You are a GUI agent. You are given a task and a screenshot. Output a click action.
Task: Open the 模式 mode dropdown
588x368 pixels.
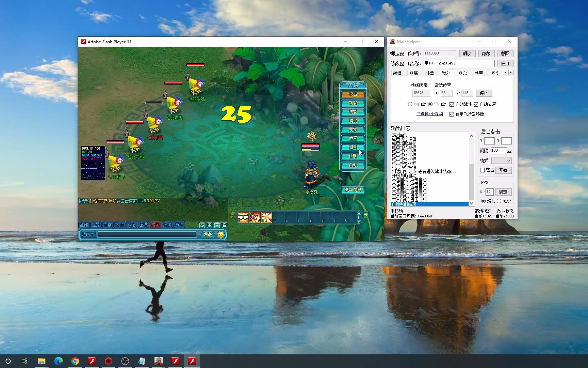click(502, 160)
